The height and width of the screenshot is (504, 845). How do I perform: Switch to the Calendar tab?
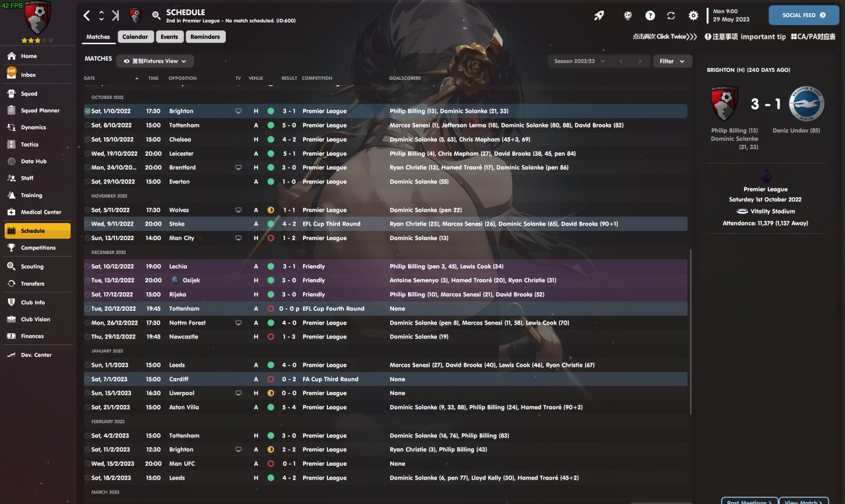tap(135, 37)
